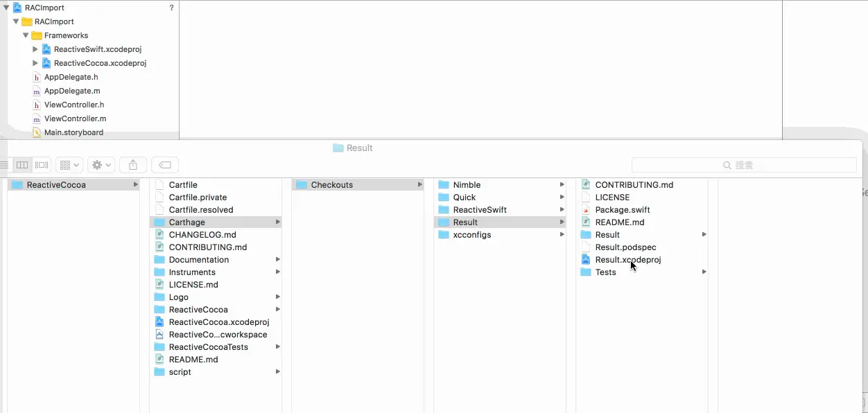Click the CONTRIBUTING.md icon in second column
This screenshot has width=868, height=413.
(x=159, y=247)
